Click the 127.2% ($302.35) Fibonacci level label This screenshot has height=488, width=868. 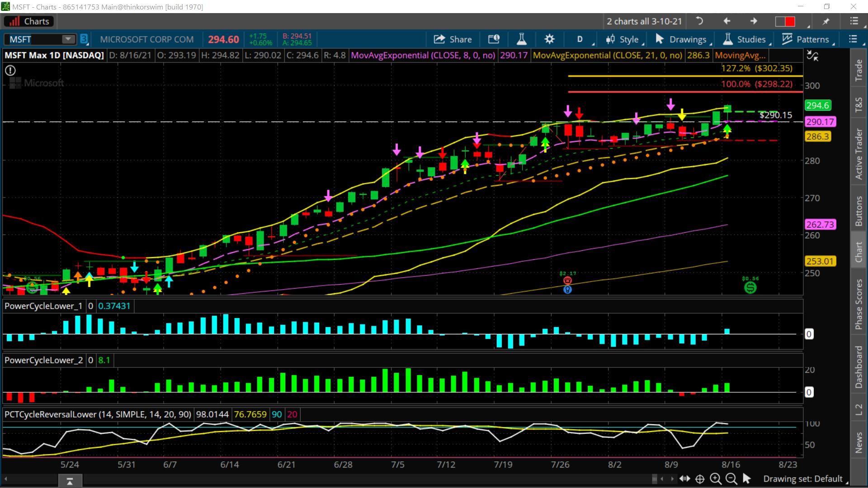(x=757, y=68)
